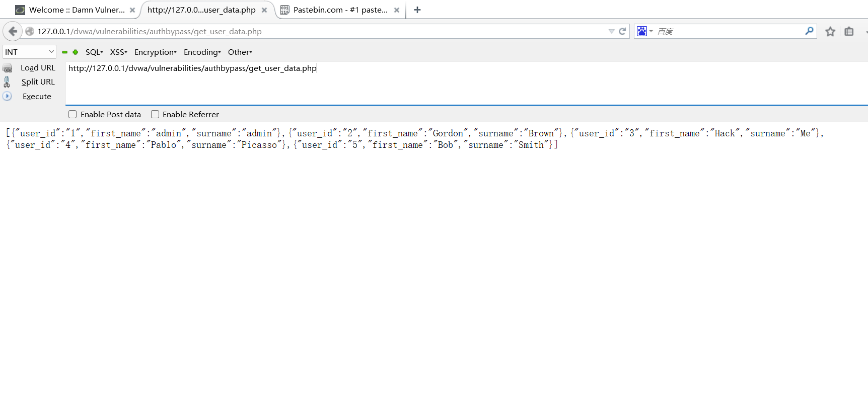The image size is (868, 410).
Task: Click the search magnifier icon
Action: click(809, 31)
